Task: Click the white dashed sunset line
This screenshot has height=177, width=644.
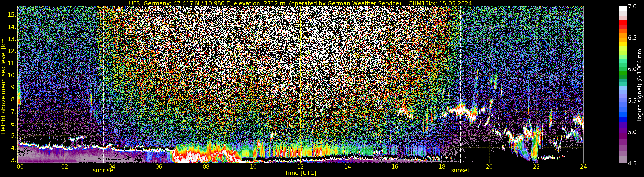Action: point(461,85)
